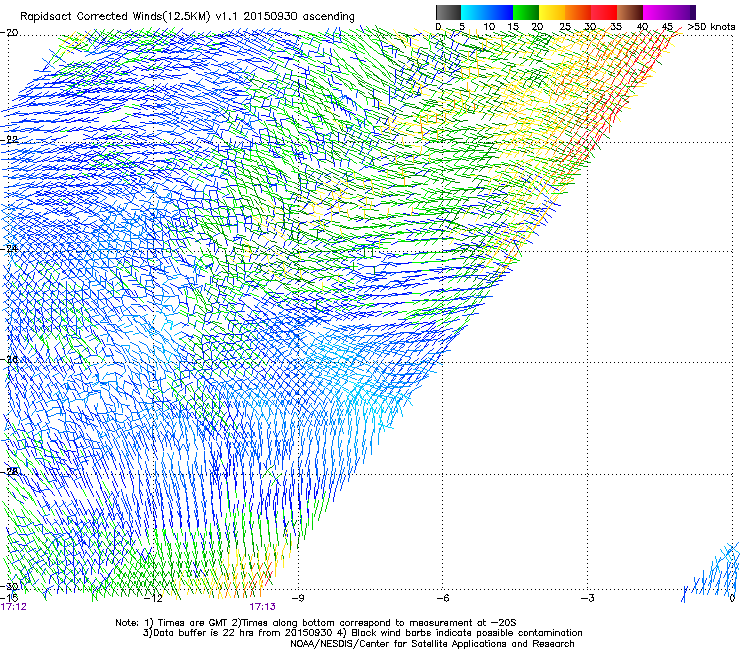The image size is (740, 650).
Task: Click the '-12' longitude axis label
Action: [x=153, y=598]
